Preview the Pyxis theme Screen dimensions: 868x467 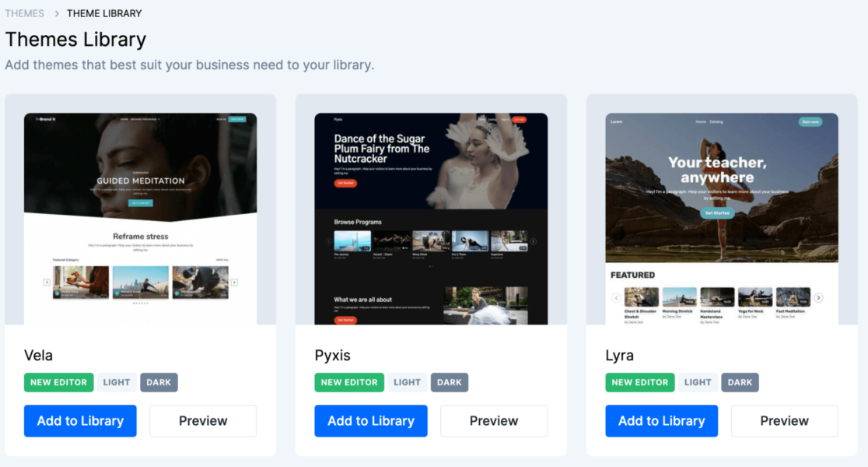[494, 420]
